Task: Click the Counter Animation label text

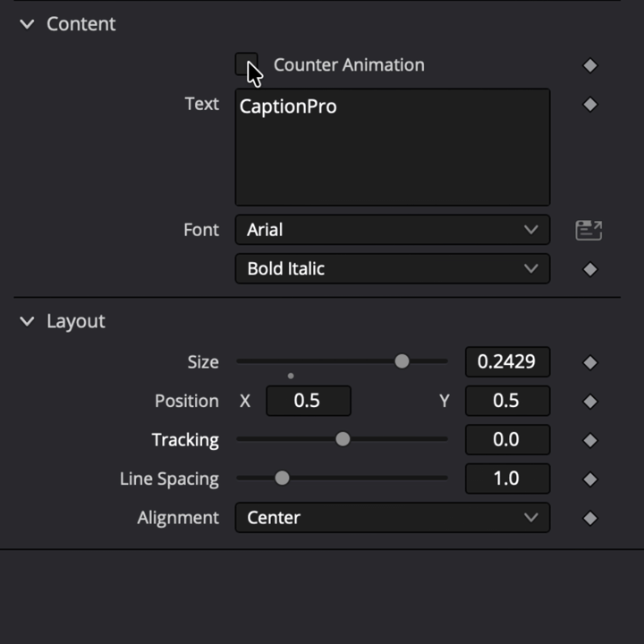Action: (349, 65)
